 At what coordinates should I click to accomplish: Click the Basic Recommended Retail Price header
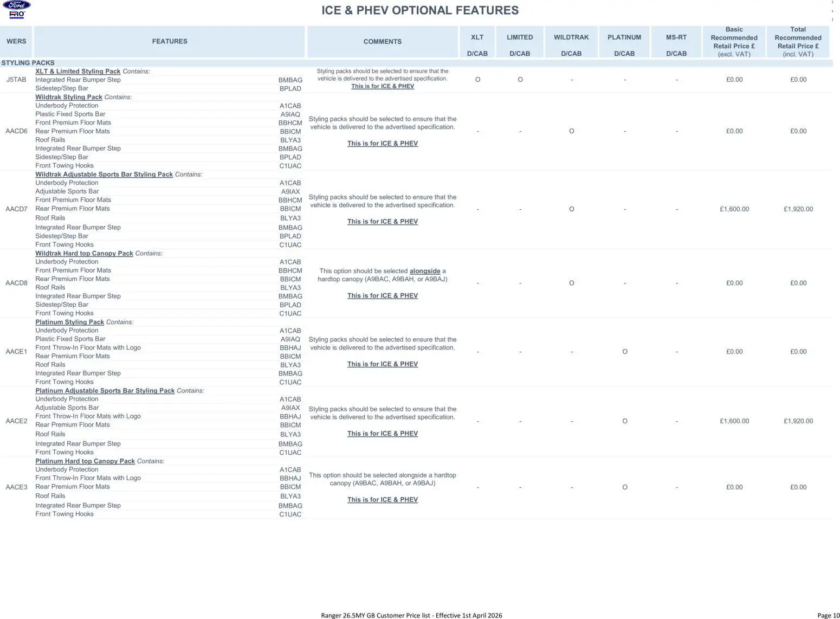734,42
